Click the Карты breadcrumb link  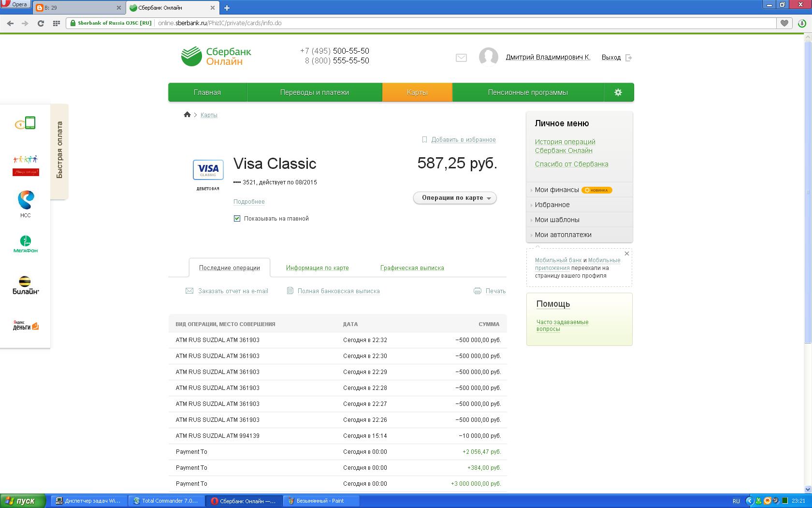pos(209,115)
